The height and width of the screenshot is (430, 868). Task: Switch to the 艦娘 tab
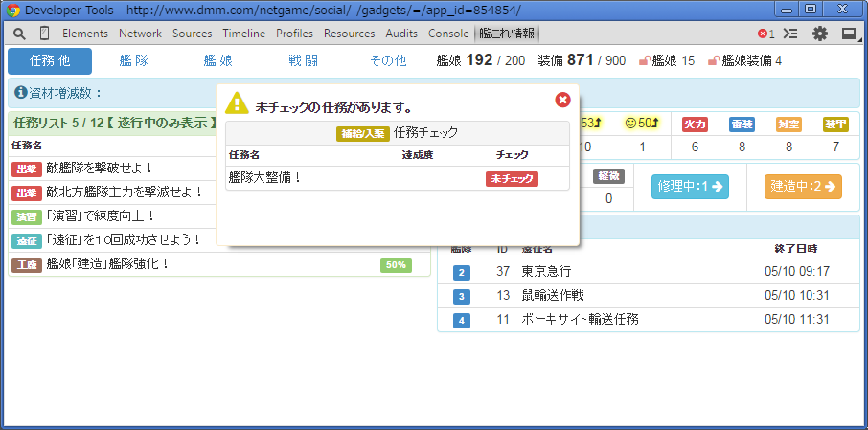[x=218, y=61]
